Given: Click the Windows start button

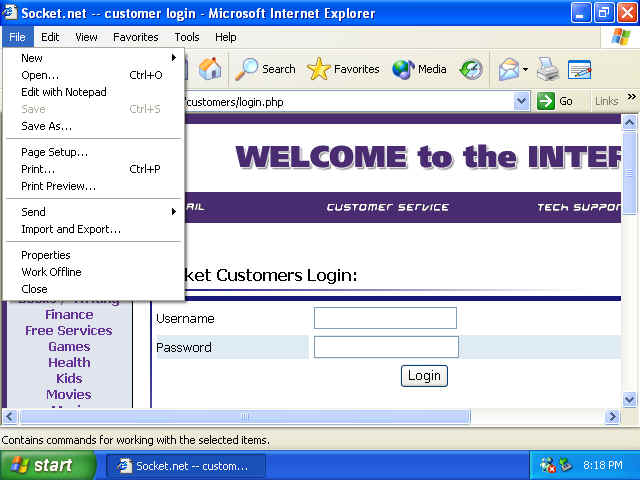Looking at the screenshot, I should point(47,465).
